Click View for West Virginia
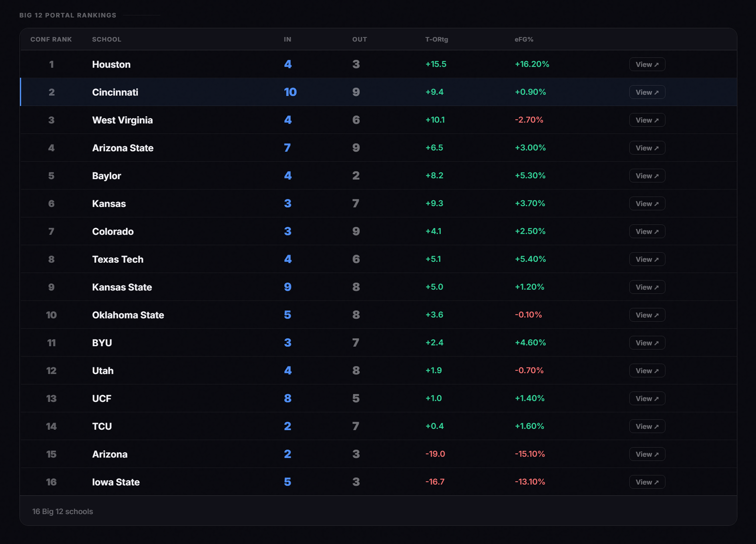This screenshot has height=544, width=756. click(647, 120)
